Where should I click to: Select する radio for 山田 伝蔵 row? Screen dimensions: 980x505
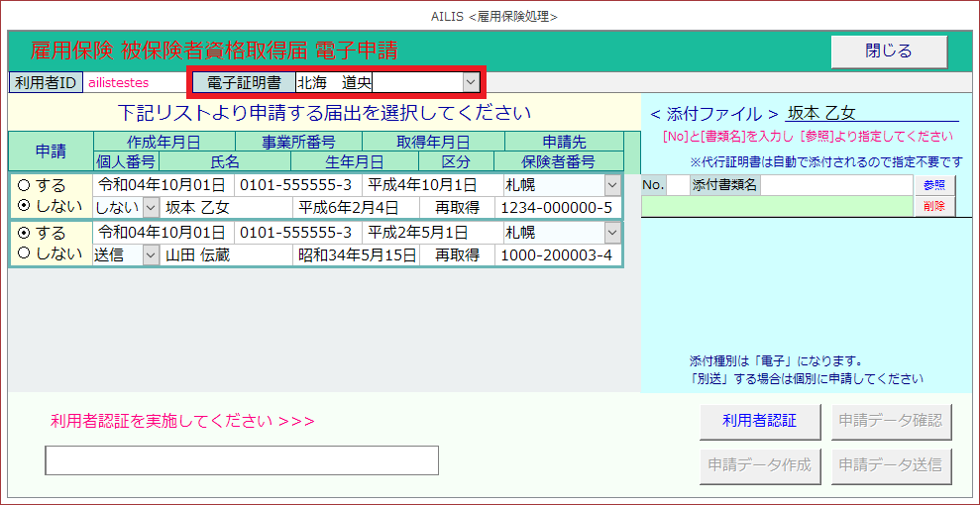click(24, 233)
